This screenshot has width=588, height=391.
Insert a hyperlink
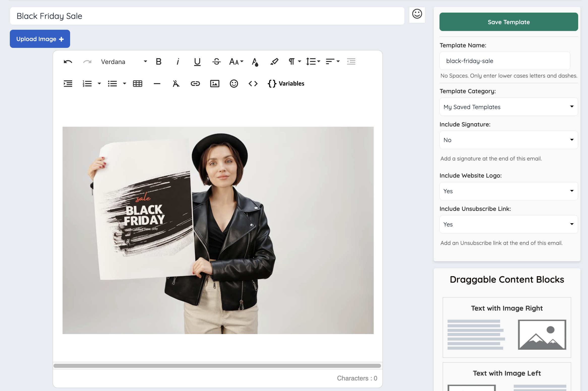(195, 84)
